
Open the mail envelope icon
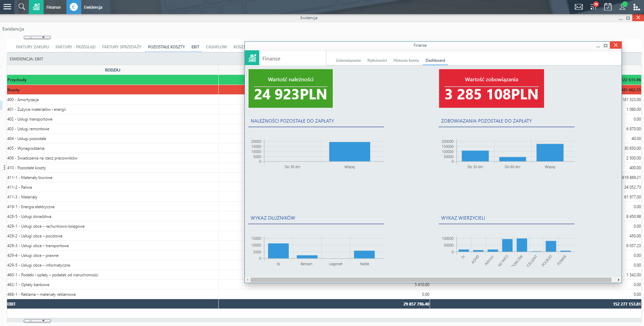pyautogui.click(x=579, y=7)
